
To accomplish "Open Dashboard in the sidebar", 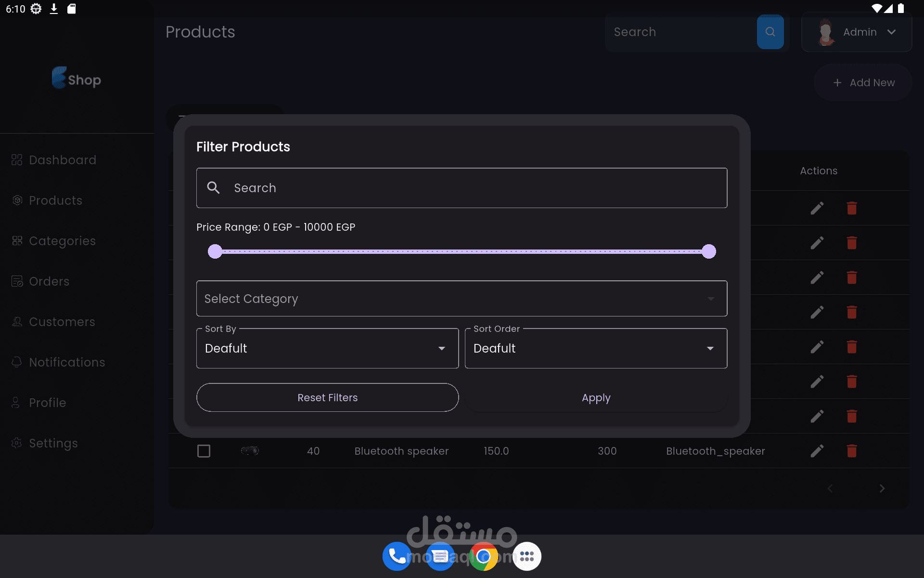I will (62, 160).
